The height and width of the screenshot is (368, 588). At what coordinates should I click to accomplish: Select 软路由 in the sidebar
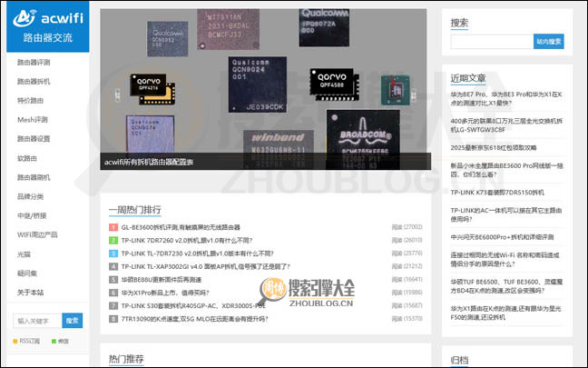pos(27,158)
